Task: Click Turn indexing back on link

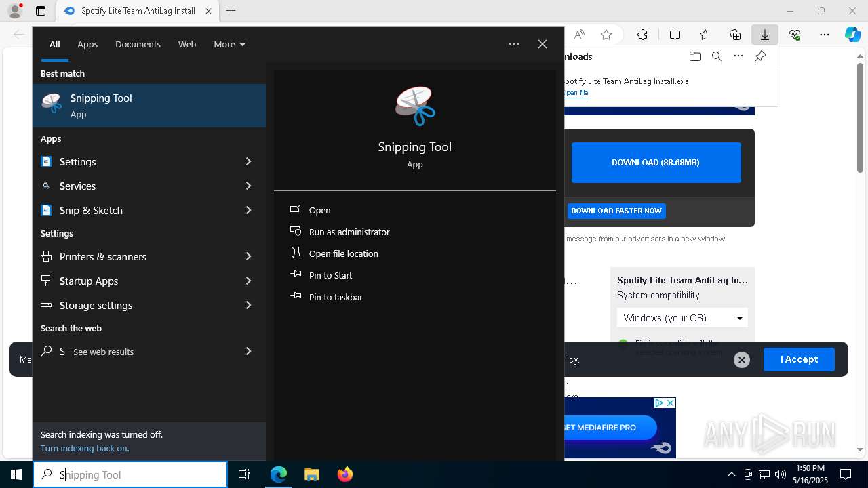Action: [x=85, y=448]
